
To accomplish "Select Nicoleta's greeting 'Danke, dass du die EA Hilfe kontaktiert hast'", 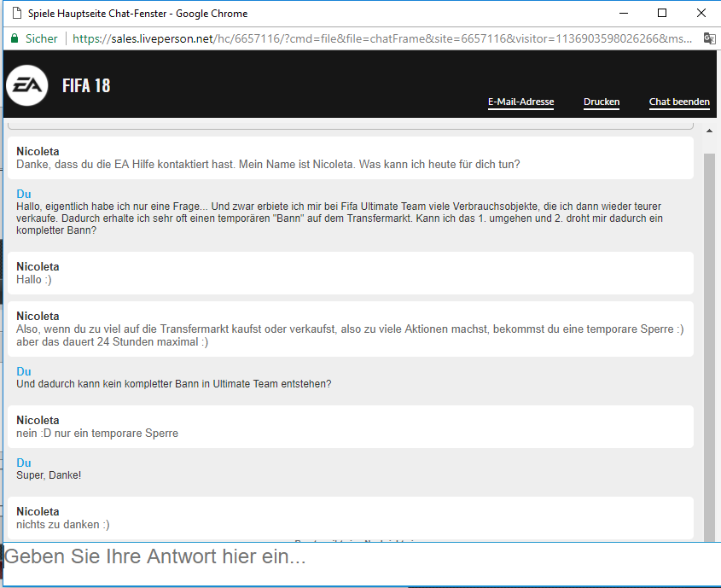I will (268, 164).
